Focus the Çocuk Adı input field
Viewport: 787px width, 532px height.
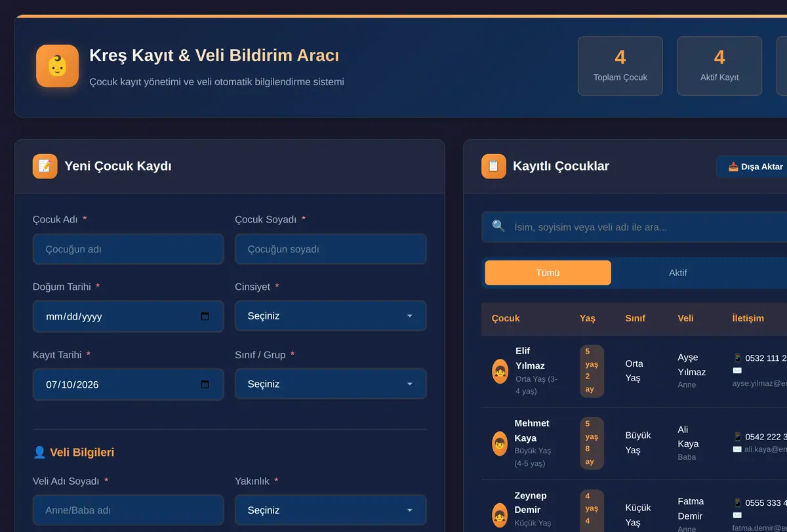pyautogui.click(x=129, y=249)
